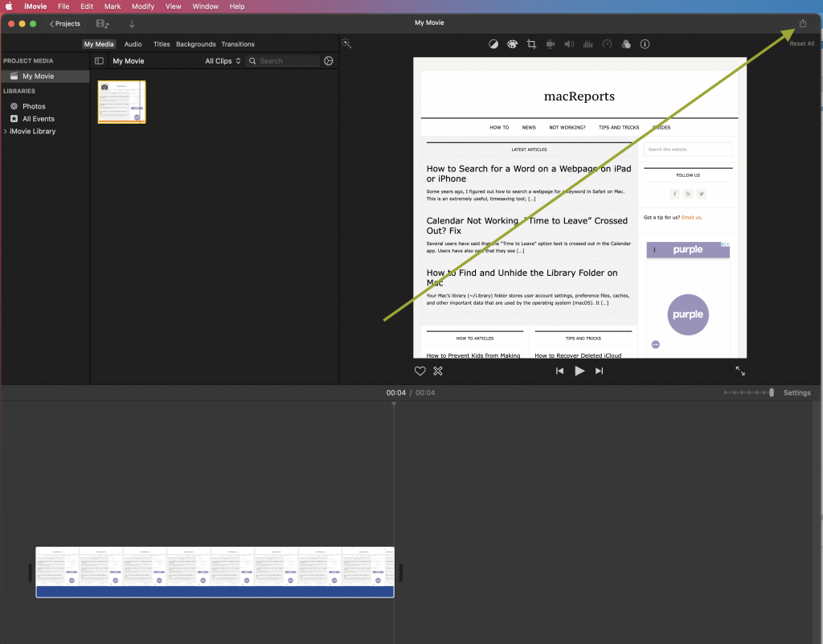The image size is (823, 644).
Task: Open the Modify menu
Action: click(143, 6)
